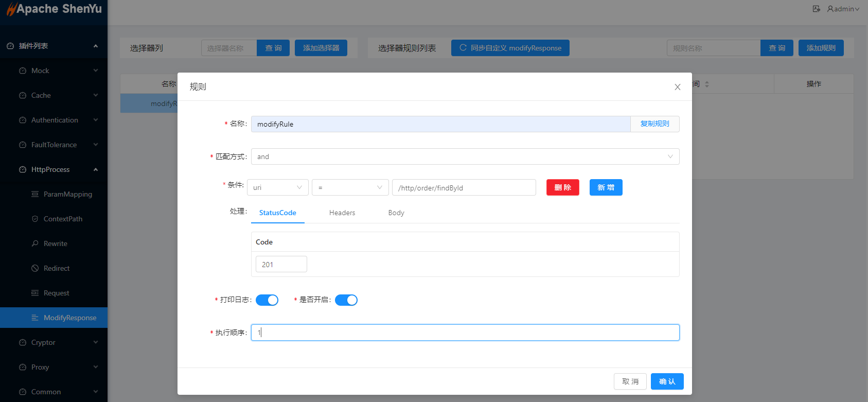Click the Rewrite search icon in sidebar
The height and width of the screenshot is (402, 868).
[x=35, y=243]
